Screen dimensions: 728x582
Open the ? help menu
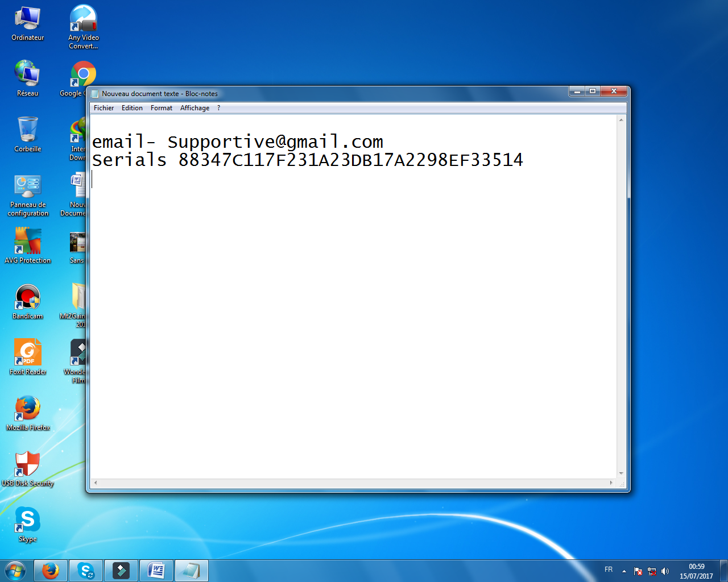coord(218,108)
